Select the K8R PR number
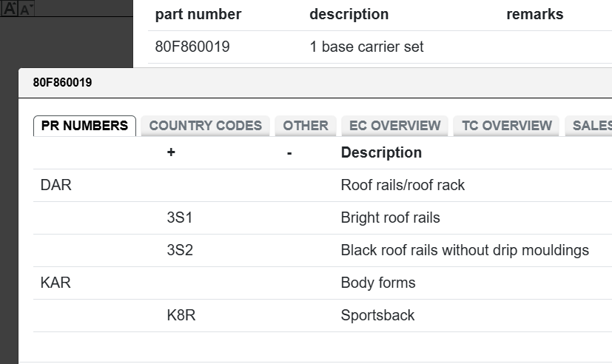Image resolution: width=612 pixels, height=364 pixels. [181, 315]
